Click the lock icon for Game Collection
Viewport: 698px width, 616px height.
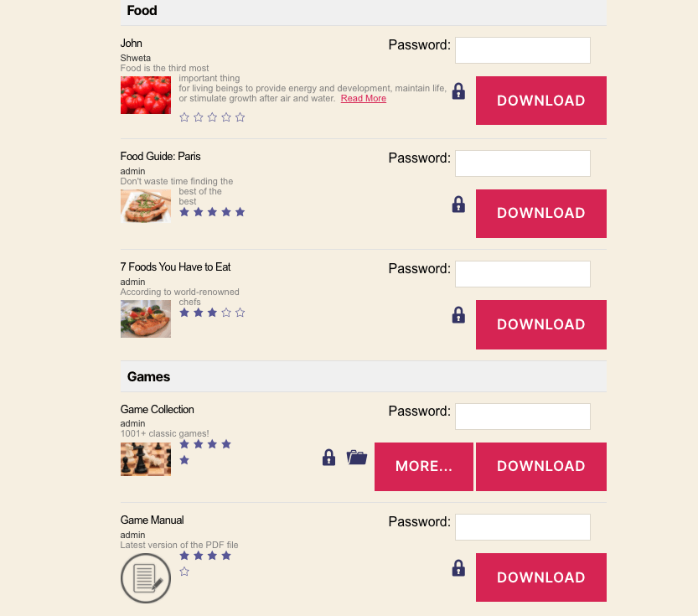tap(328, 457)
